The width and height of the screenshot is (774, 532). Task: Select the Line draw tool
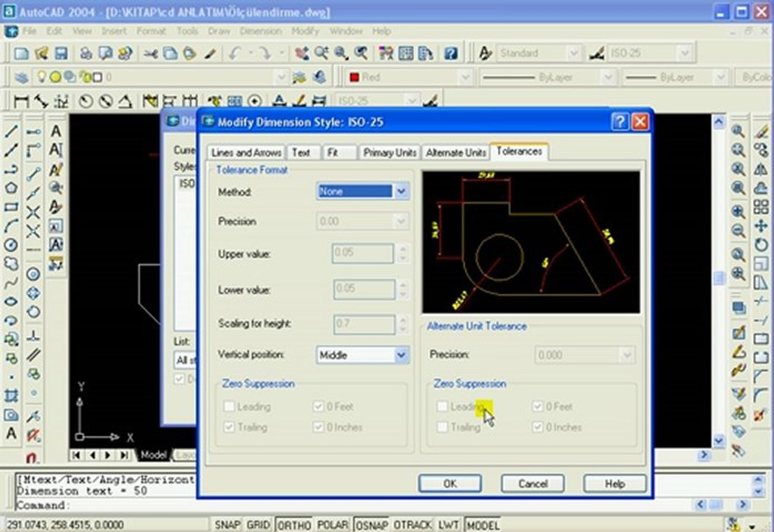(x=11, y=132)
